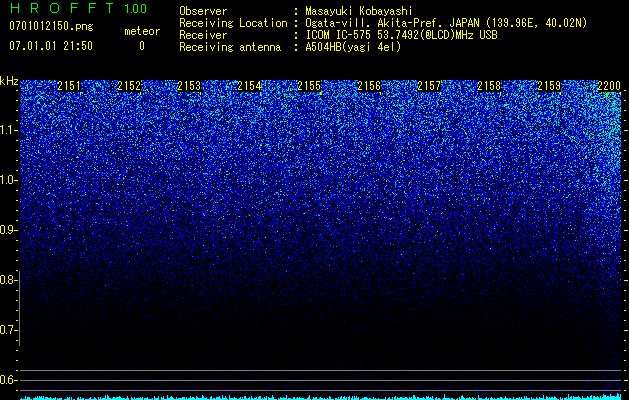The width and height of the screenshot is (629, 400).
Task: Click the 2152 time marker
Action: 129,86
